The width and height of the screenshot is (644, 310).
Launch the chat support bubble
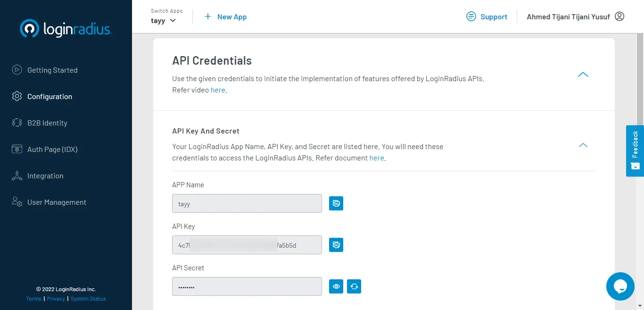pos(620,286)
